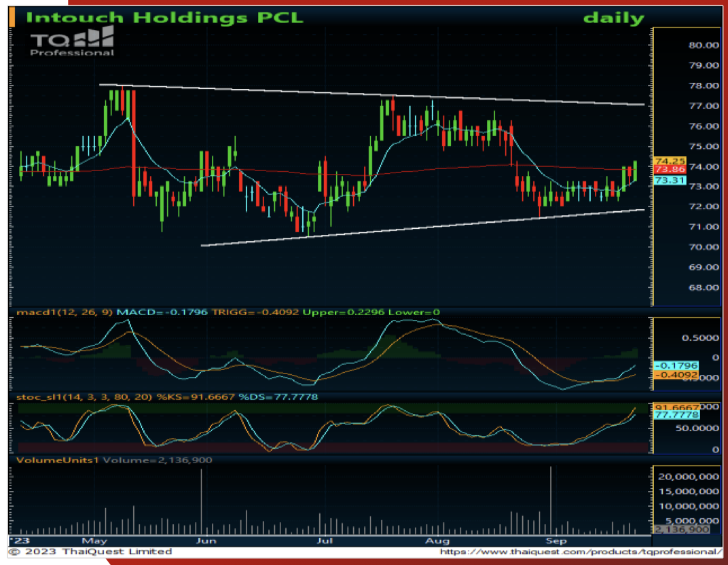The image size is (728, 565).
Task: Click the red 73.86 price tag
Action: coord(670,170)
